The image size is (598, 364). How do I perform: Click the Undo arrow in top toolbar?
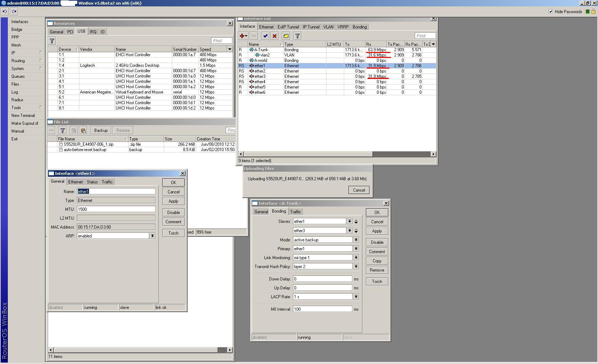point(5,11)
